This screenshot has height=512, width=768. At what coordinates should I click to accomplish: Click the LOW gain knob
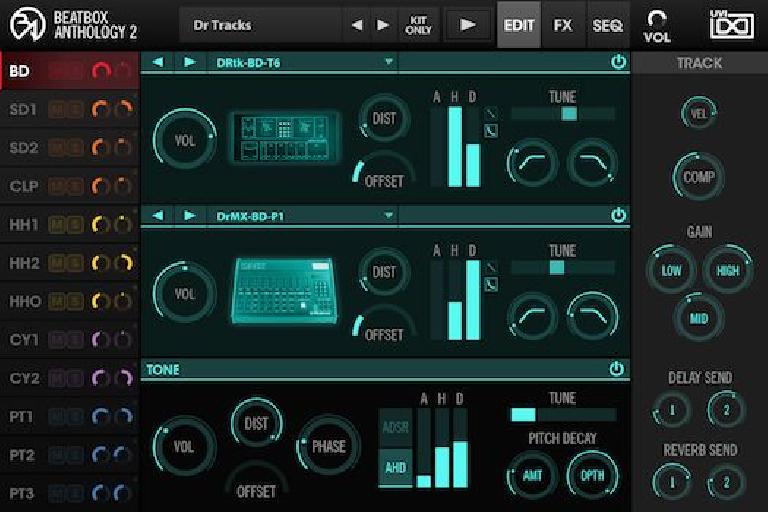[671, 270]
